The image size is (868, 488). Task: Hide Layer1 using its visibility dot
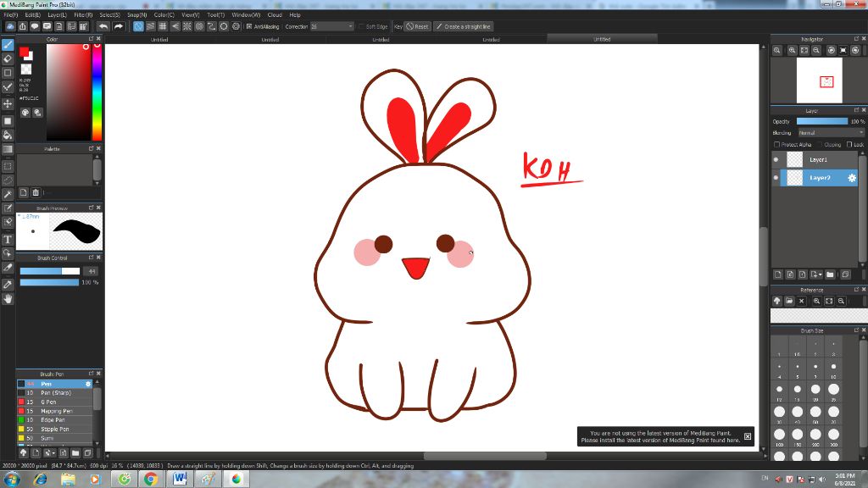pos(776,160)
